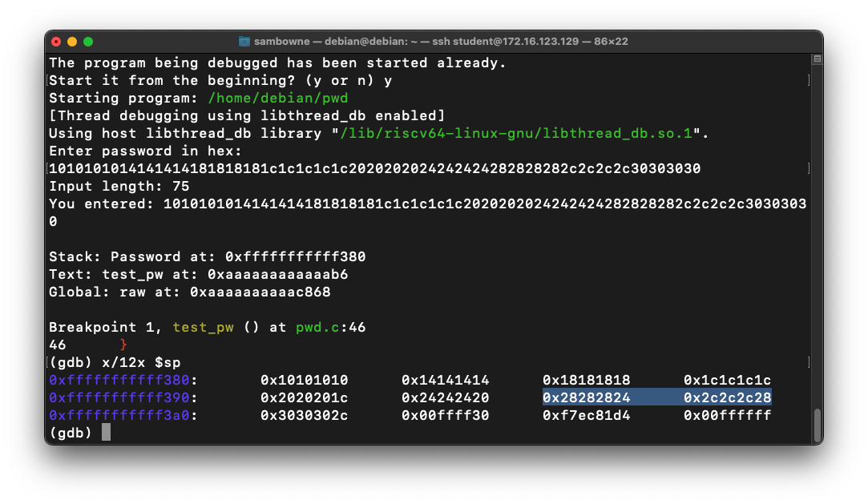
Task: Click memory value 0x00ffff30
Action: (446, 416)
